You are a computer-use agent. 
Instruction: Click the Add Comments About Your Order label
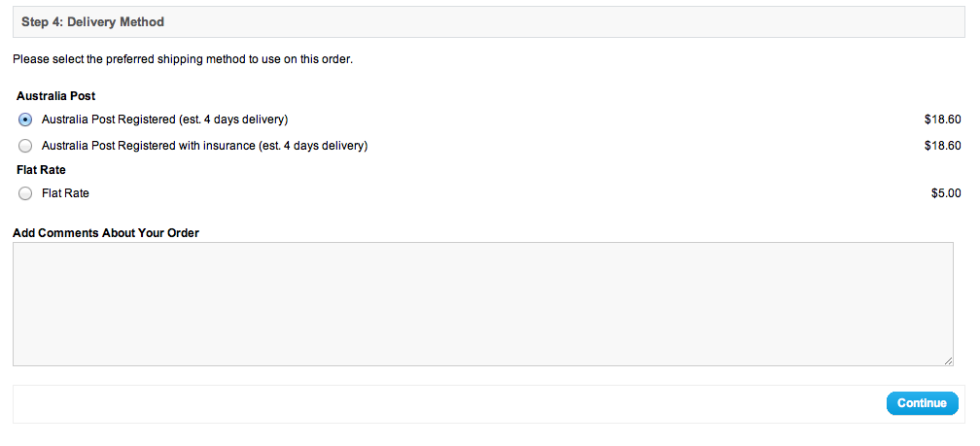(106, 233)
